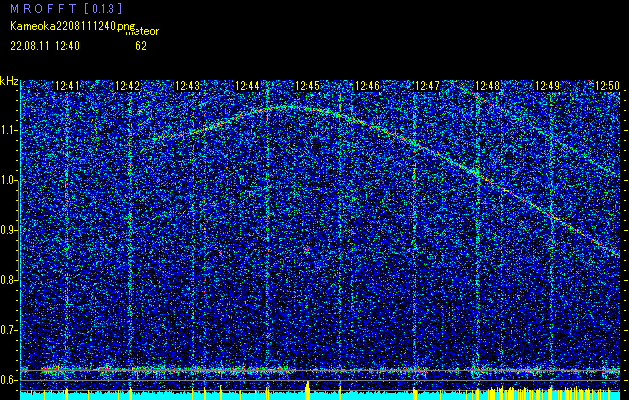Click the meteor label
629x400 pixels.
coord(142,32)
